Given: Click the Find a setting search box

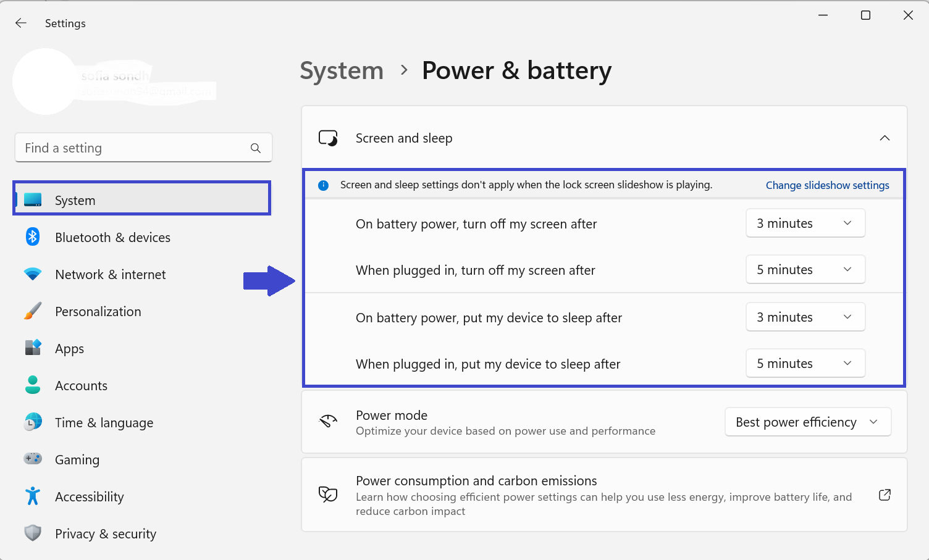Looking at the screenshot, I should click(133, 148).
